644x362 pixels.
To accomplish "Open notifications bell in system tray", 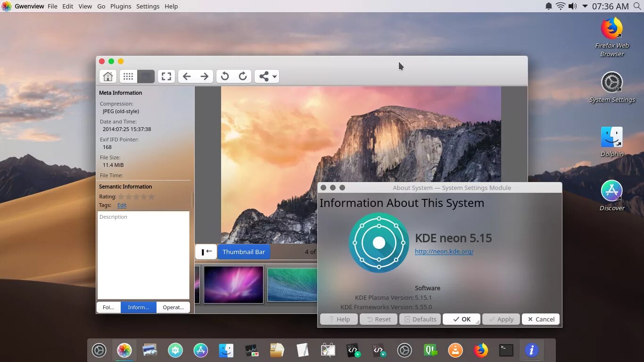I will click(549, 6).
